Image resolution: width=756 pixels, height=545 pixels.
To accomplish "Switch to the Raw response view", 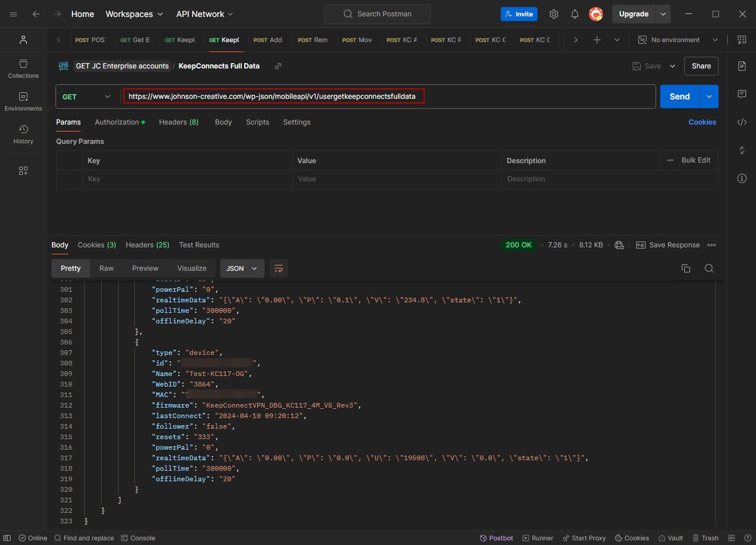I will [x=106, y=268].
